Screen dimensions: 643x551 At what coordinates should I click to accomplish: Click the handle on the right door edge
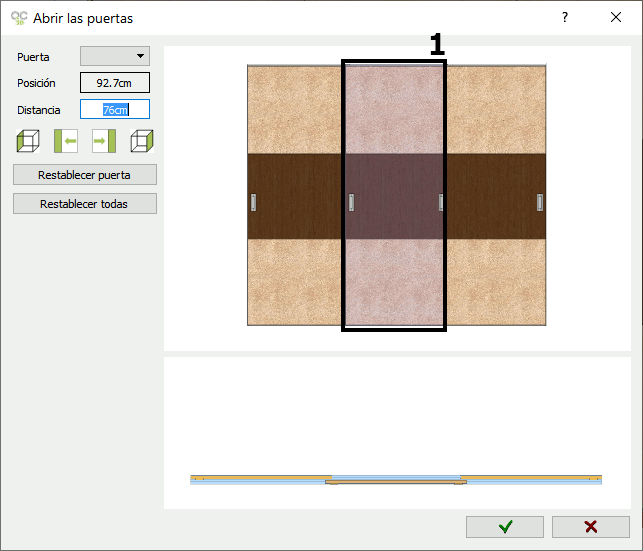(540, 203)
